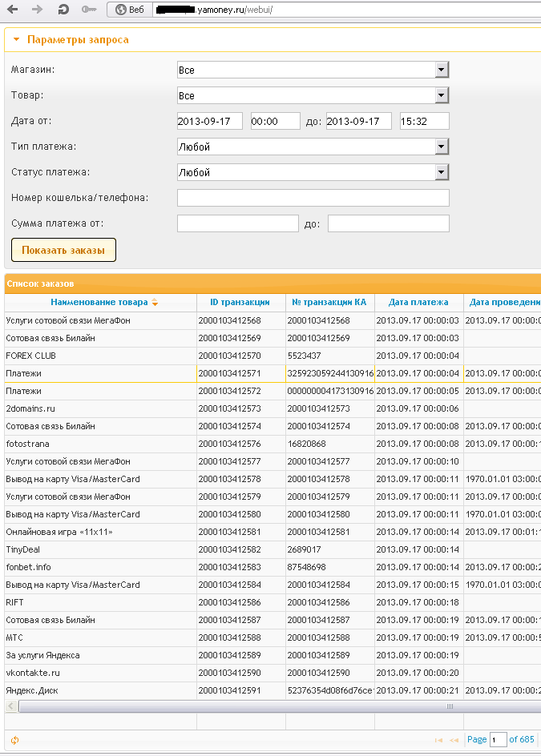Click the yamoney.ru/webui address bar

[346, 10]
